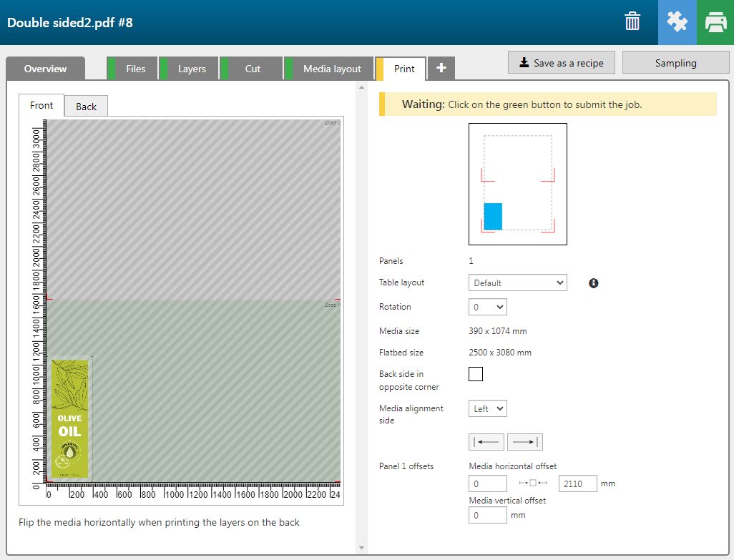This screenshot has height=560, width=734.
Task: Click the trash can delete icon
Action: (x=632, y=21)
